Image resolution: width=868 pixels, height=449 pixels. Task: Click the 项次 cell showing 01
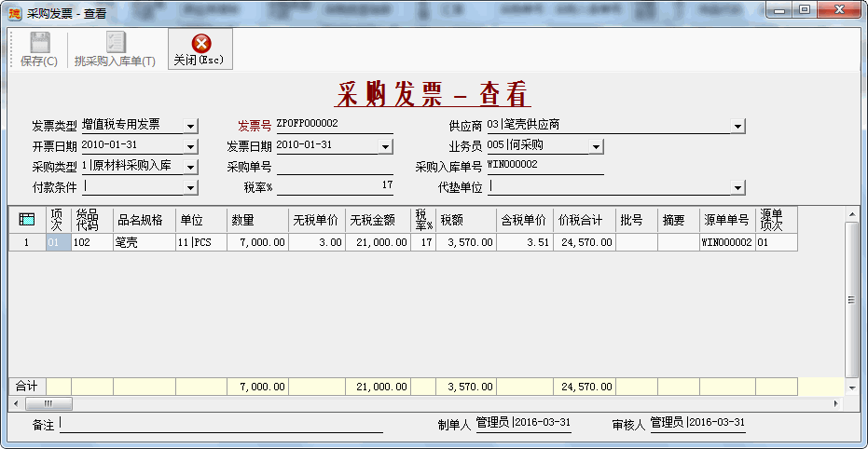click(59, 242)
